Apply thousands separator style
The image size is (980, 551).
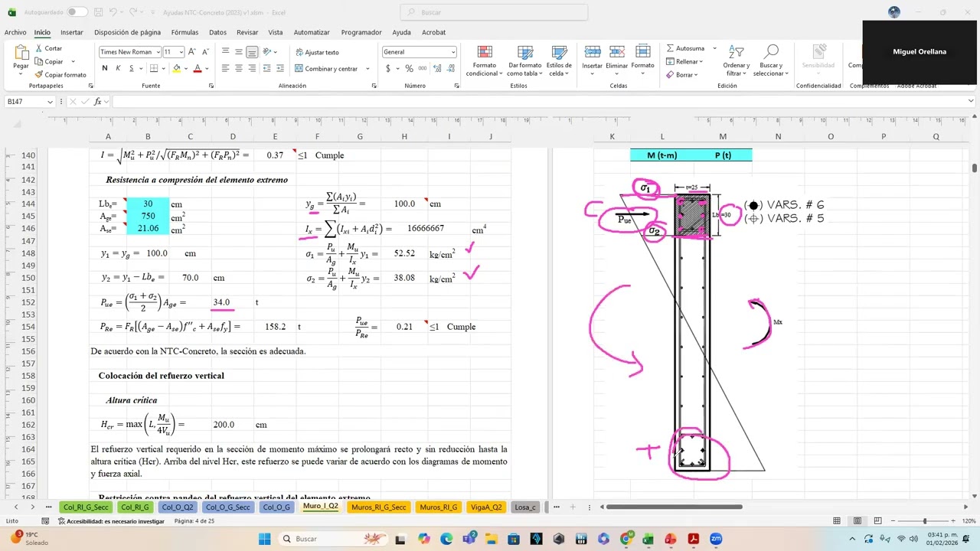point(422,68)
